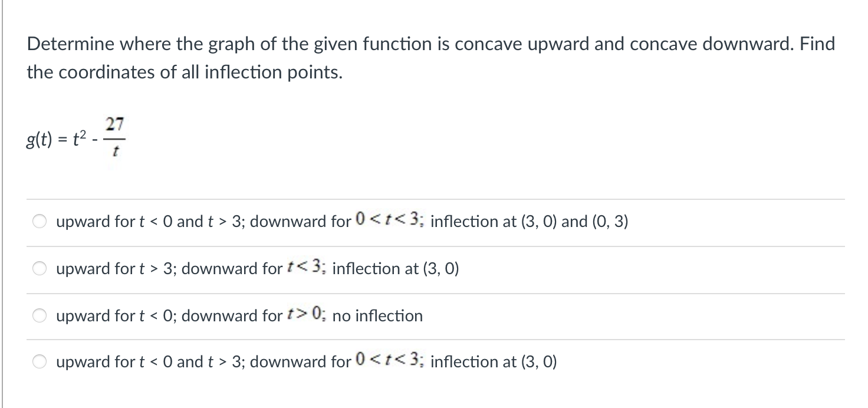The height and width of the screenshot is (408, 868).
Task: Select the radio button for 'no inflection' option
Action: pyautogui.click(x=39, y=315)
